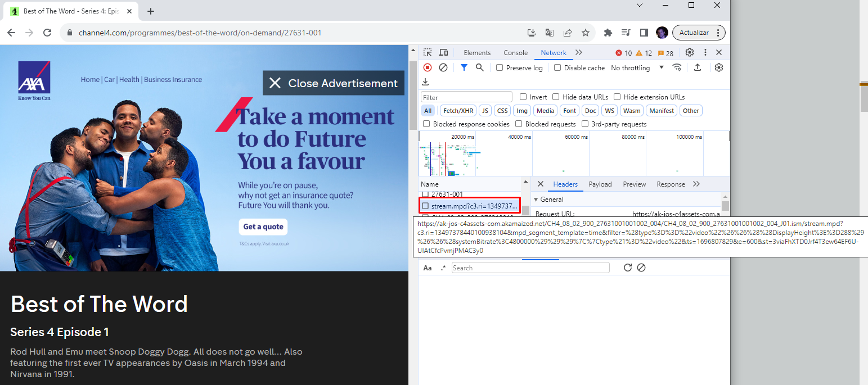
Task: Open Chrome extensions puzzle icon
Action: (608, 33)
